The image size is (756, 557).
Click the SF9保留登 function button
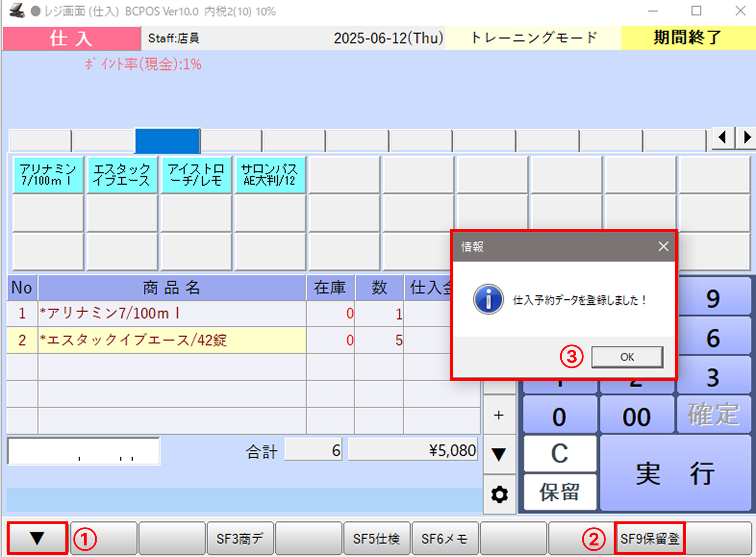649,538
